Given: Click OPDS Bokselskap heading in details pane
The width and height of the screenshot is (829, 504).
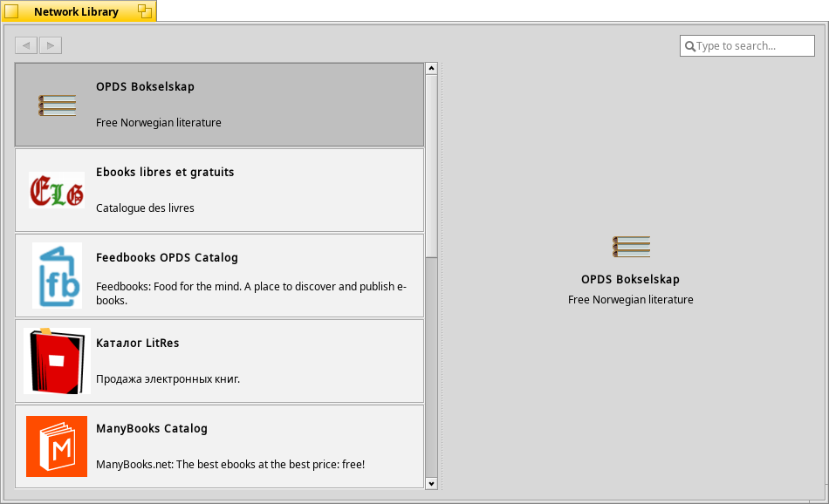Looking at the screenshot, I should pyautogui.click(x=630, y=280).
